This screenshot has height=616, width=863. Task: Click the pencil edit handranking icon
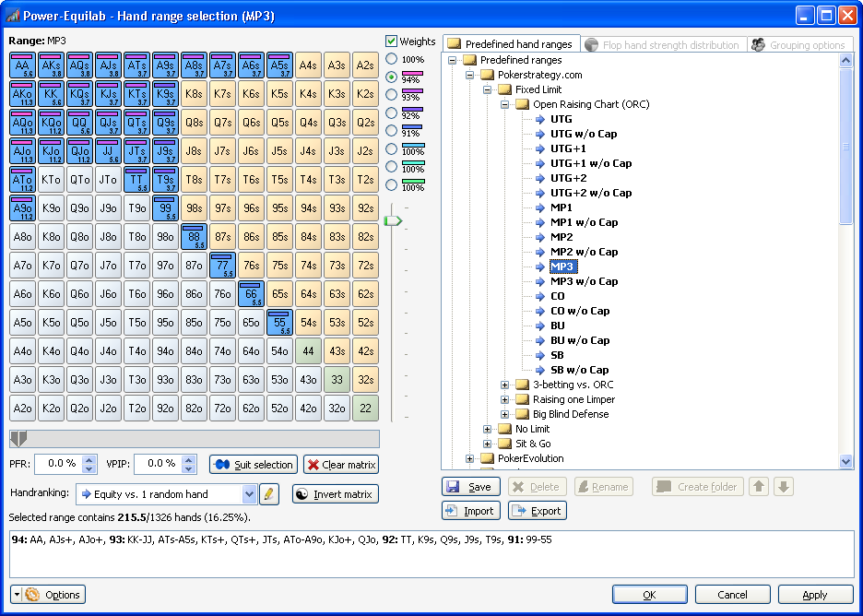coord(268,493)
